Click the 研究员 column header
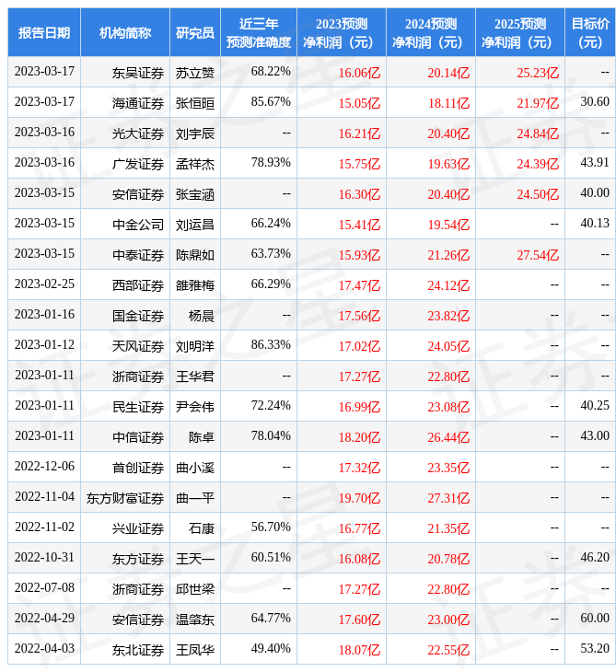Screen dimensions: 616x672 (195, 32)
